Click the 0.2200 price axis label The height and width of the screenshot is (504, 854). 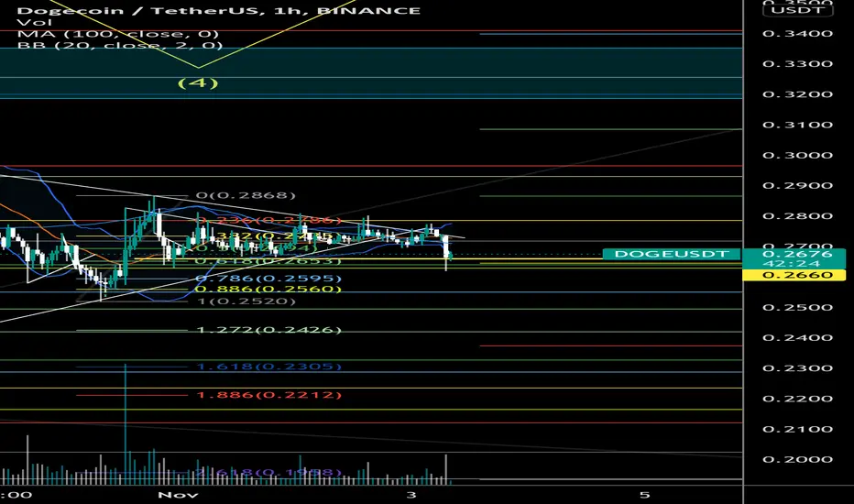coord(797,399)
